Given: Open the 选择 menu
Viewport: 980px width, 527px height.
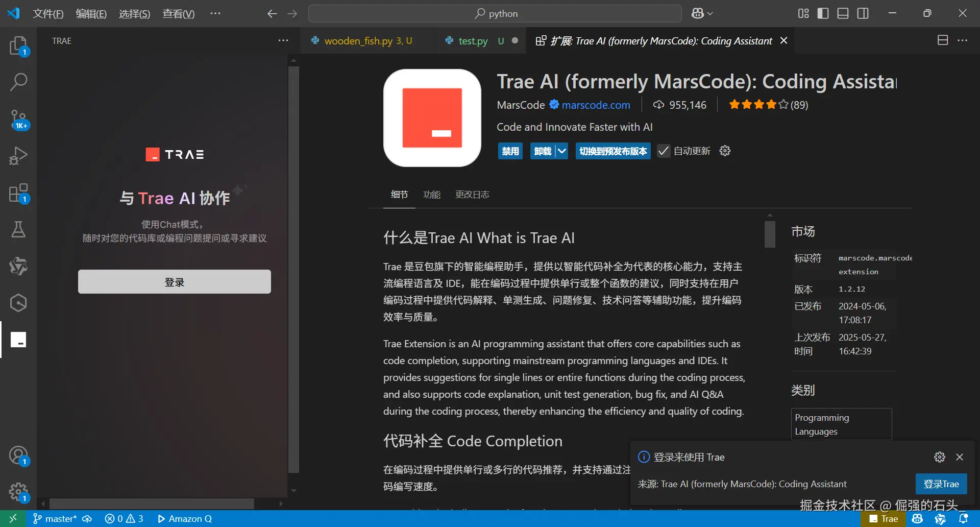Looking at the screenshot, I should click(134, 14).
